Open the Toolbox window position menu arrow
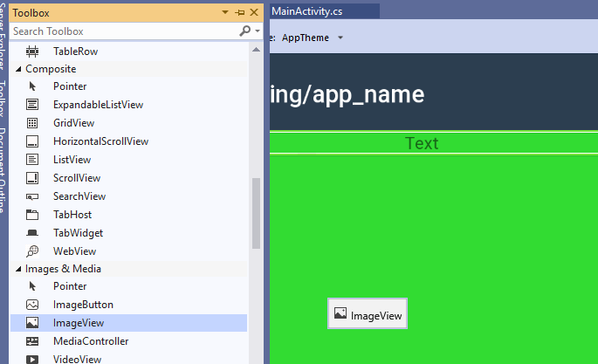The width and height of the screenshot is (598, 364). [226, 13]
